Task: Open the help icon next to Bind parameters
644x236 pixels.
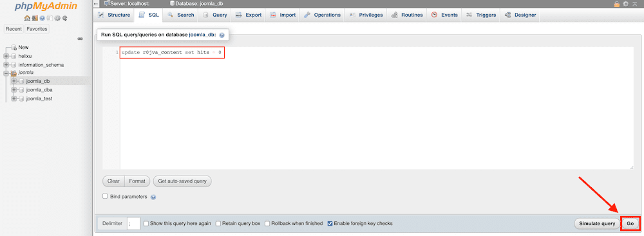Action: 153,197
